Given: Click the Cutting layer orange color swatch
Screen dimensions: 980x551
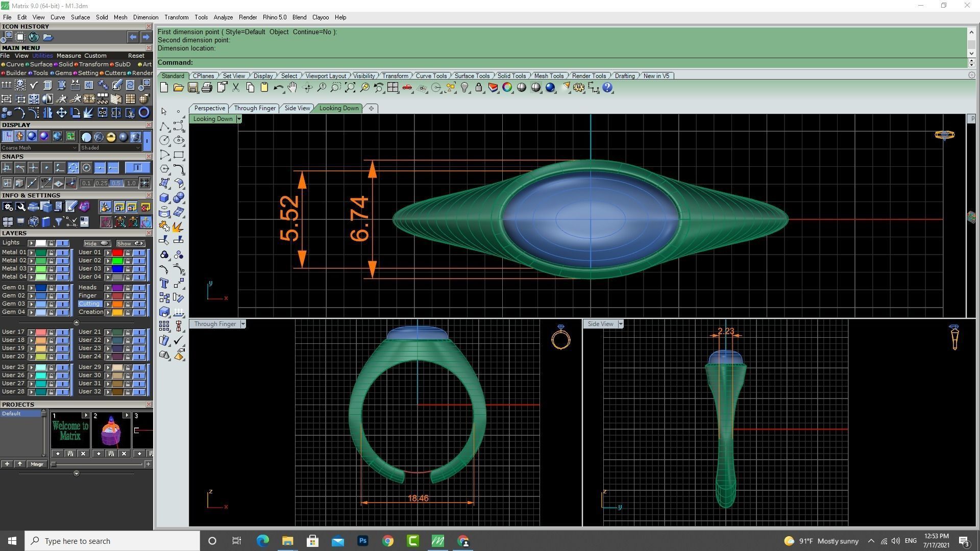Looking at the screenshot, I should 117,304.
